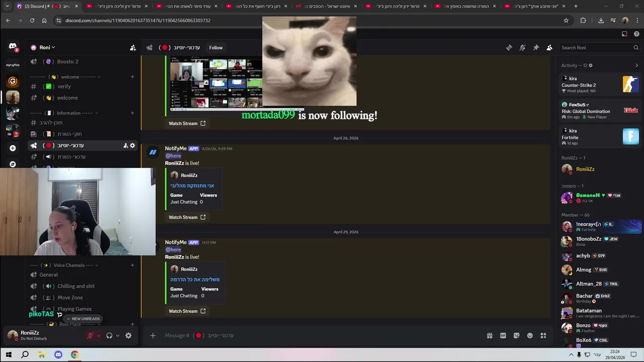Watch Stream for משלימה את כל הדרמה
Screen dimensions: 644x362
tap(187, 311)
